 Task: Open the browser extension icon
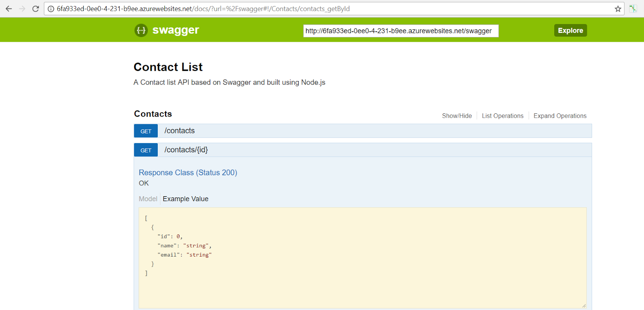pos(633,9)
